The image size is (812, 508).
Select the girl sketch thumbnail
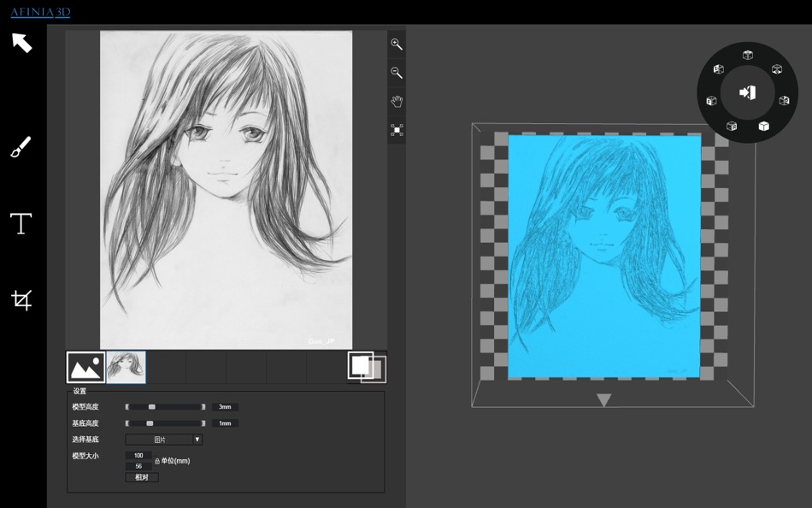click(126, 368)
